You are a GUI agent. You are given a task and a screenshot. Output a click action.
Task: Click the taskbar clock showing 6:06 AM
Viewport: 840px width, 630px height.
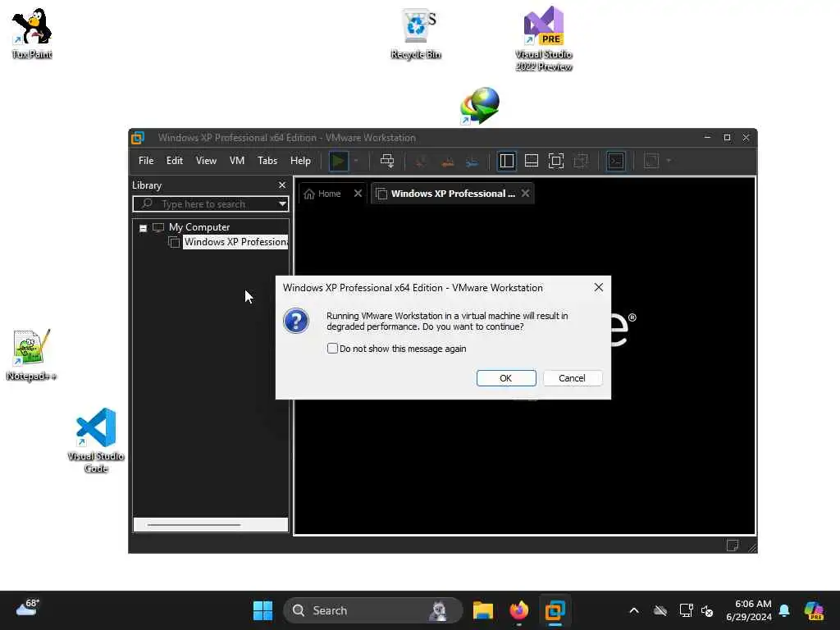749,610
